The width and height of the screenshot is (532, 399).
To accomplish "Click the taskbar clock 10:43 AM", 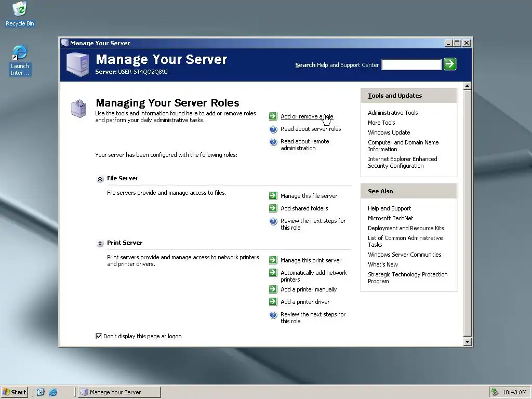I will click(x=514, y=392).
